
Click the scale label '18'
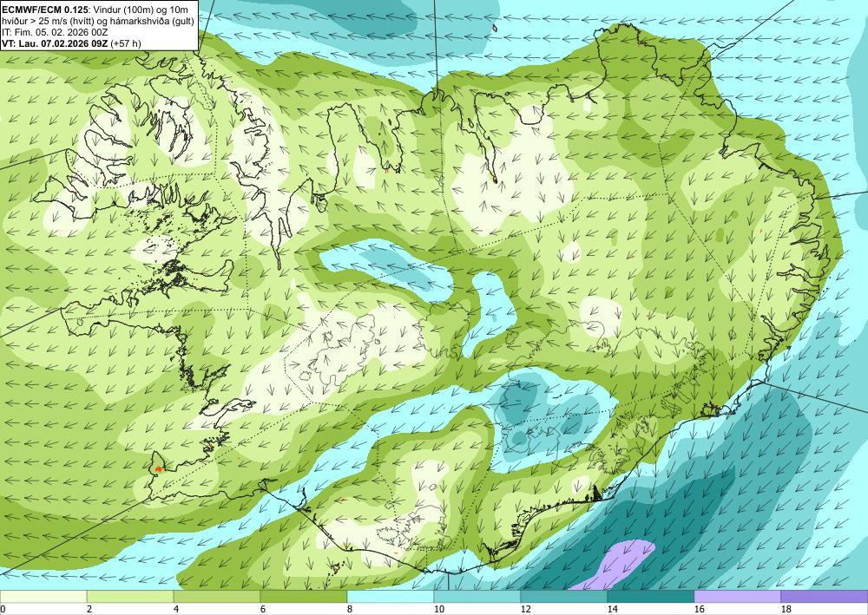click(786, 610)
